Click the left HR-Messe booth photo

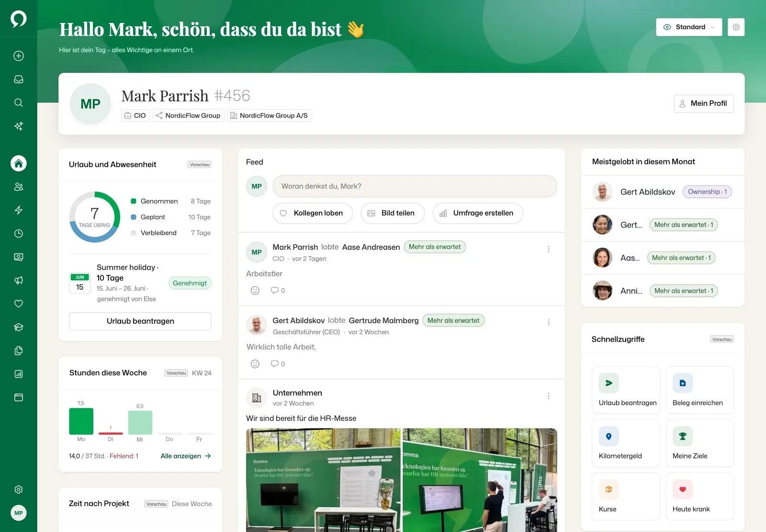[323, 480]
